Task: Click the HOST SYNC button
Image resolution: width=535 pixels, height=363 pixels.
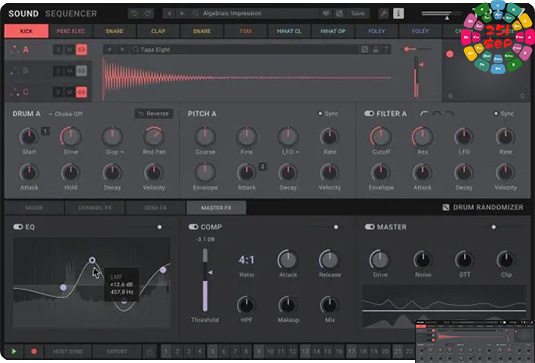Action: tap(68, 351)
